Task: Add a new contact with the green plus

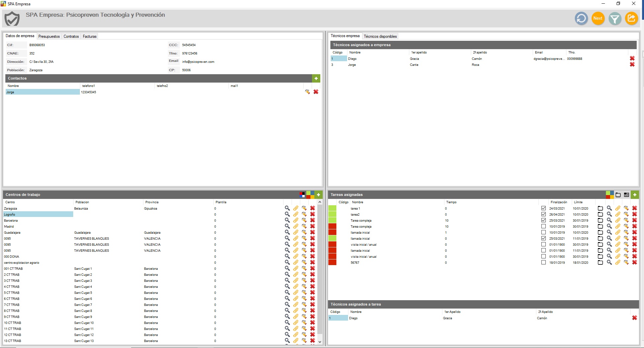Action: (316, 78)
